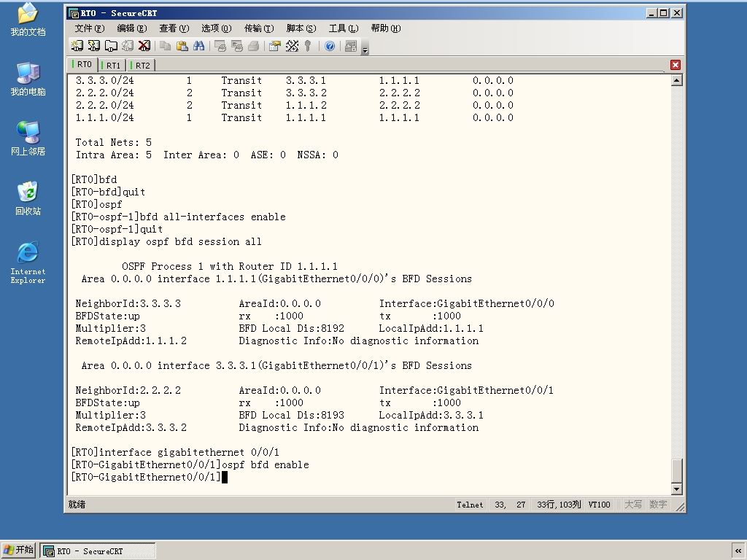The image size is (747, 560).
Task: Click the terminal scrollbar down arrow
Action: point(676,489)
